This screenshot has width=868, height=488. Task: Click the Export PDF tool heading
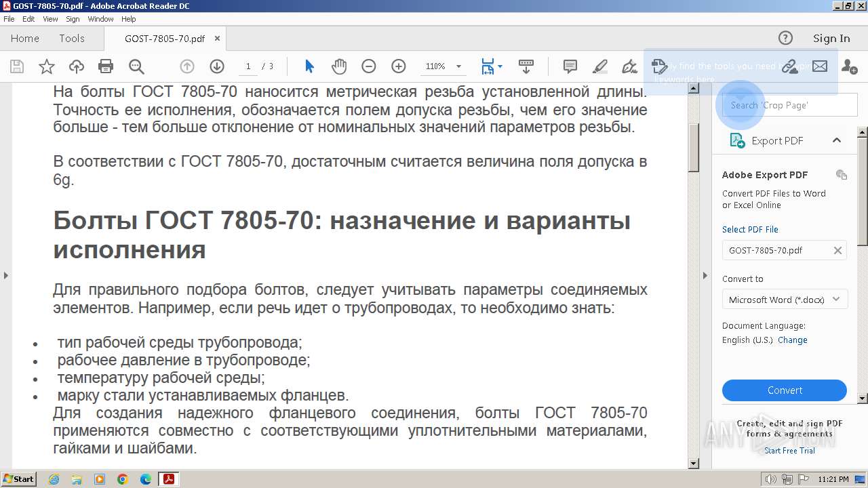[x=777, y=140]
